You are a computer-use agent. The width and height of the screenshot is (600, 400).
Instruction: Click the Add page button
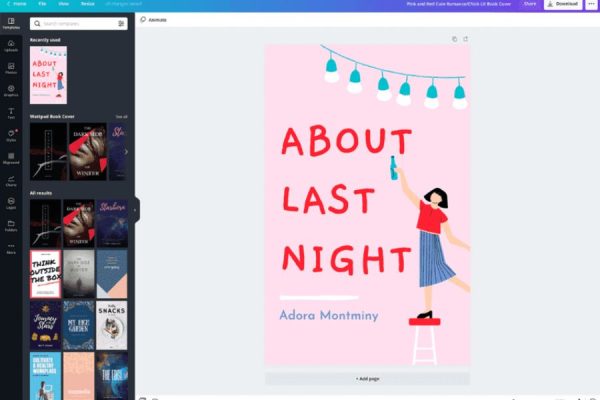pyautogui.click(x=367, y=379)
